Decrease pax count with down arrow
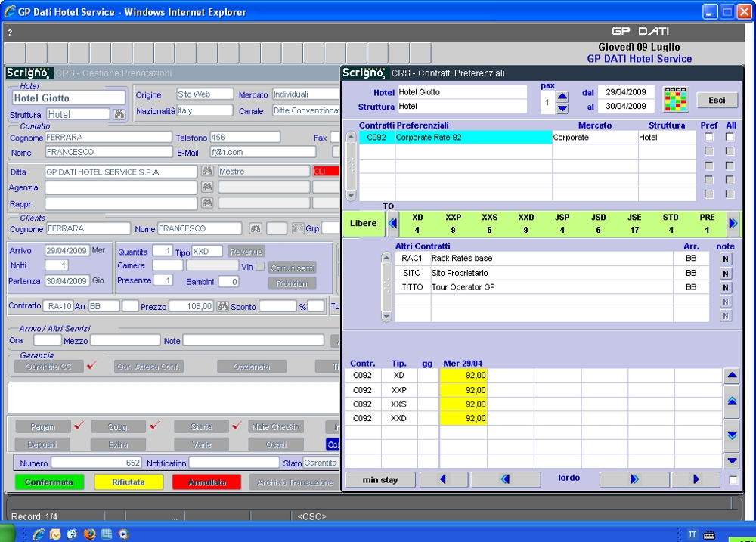 tap(562, 109)
